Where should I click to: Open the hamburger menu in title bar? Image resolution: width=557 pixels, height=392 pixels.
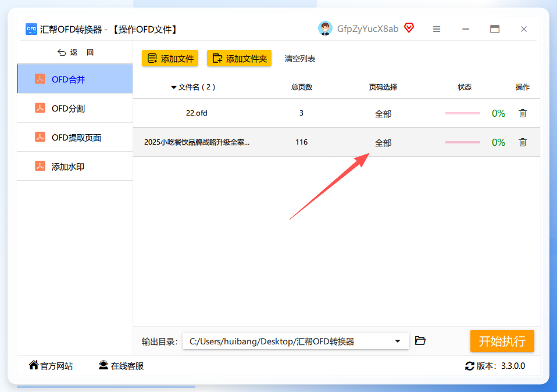(x=437, y=29)
